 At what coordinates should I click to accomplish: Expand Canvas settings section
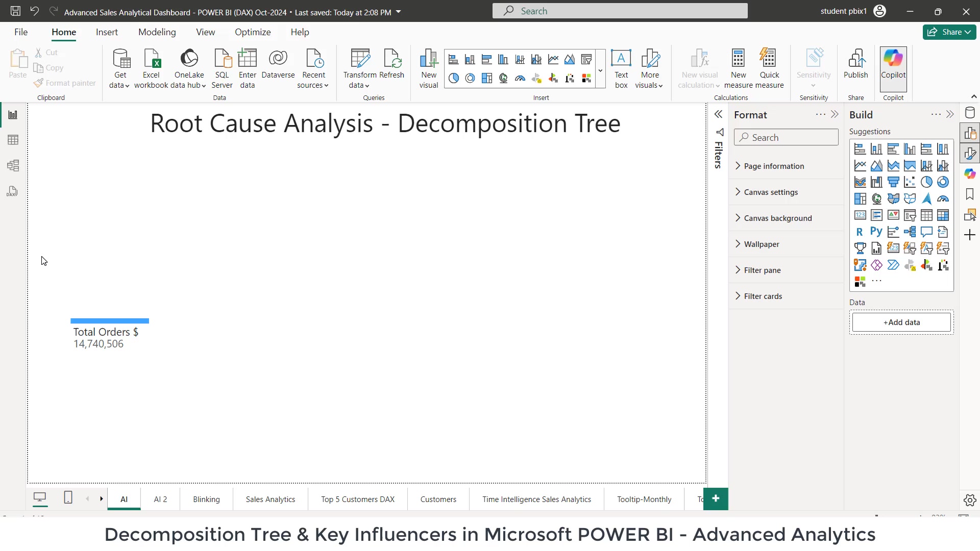pos(786,192)
